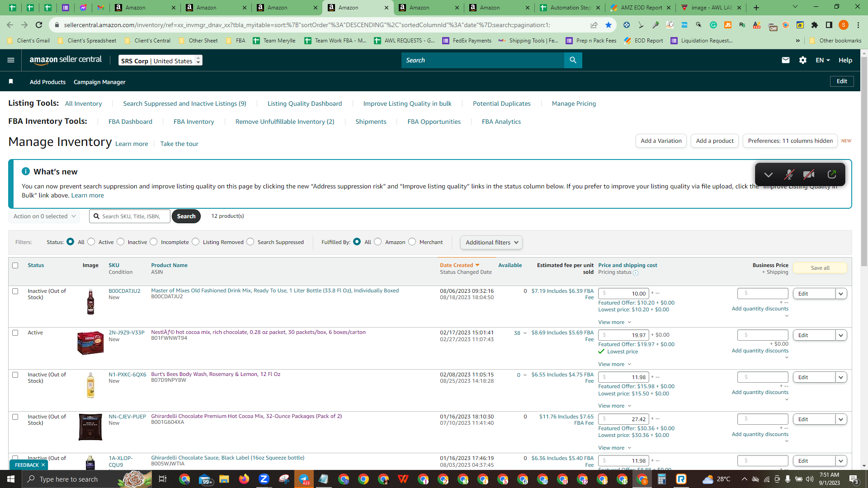Click the bookmark flag icon in navigation bar
The height and width of the screenshot is (488, 868).
click(x=11, y=82)
